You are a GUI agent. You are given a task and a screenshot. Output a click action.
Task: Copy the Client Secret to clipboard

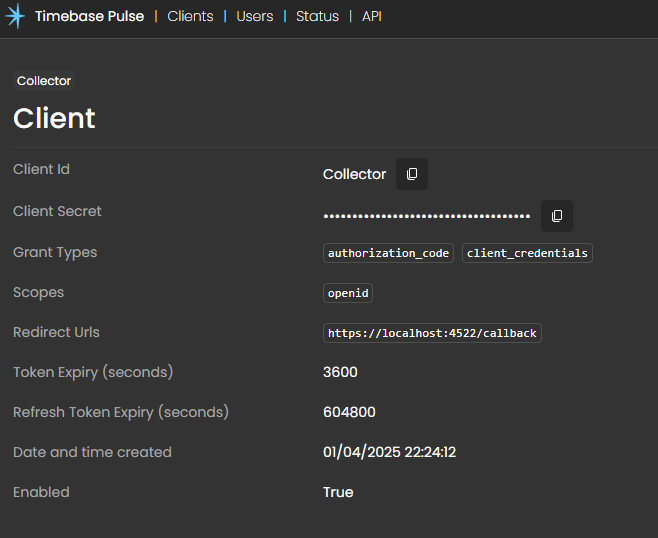pos(557,216)
